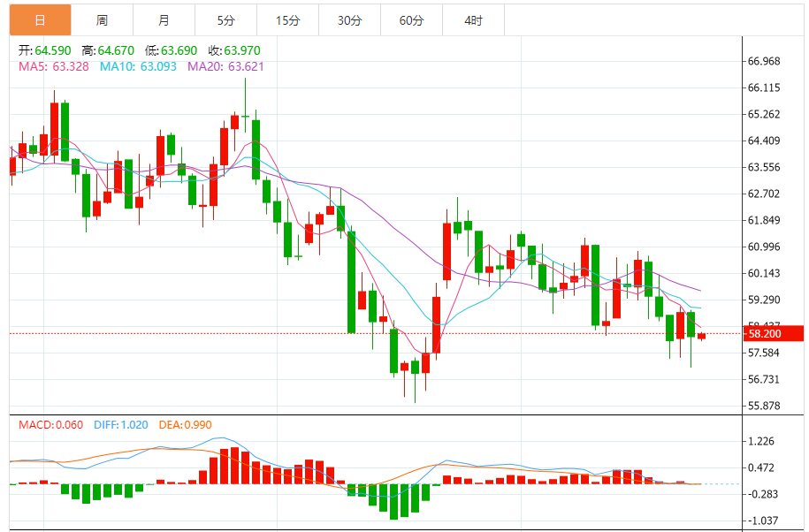
Task: Switch to the 周 weekly tab
Action: [x=103, y=20]
